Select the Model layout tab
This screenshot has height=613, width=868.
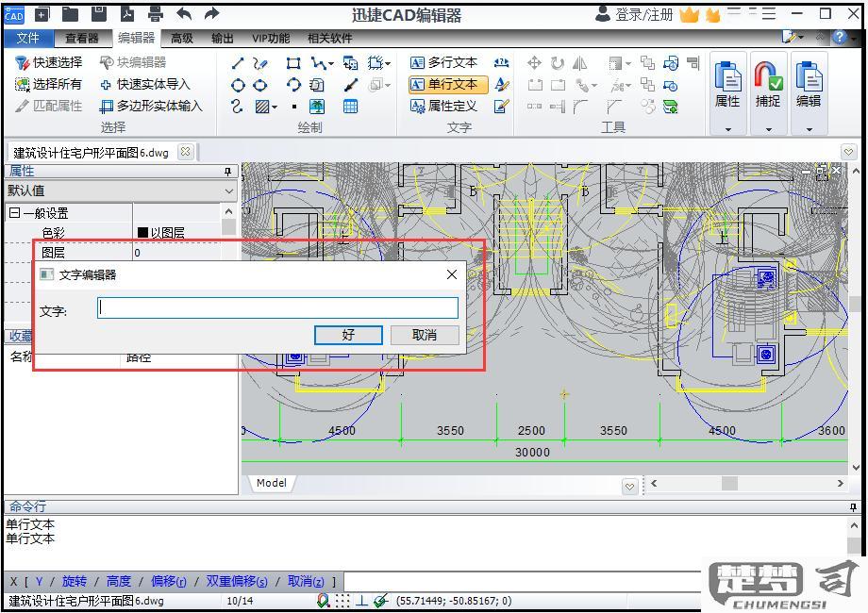click(272, 483)
